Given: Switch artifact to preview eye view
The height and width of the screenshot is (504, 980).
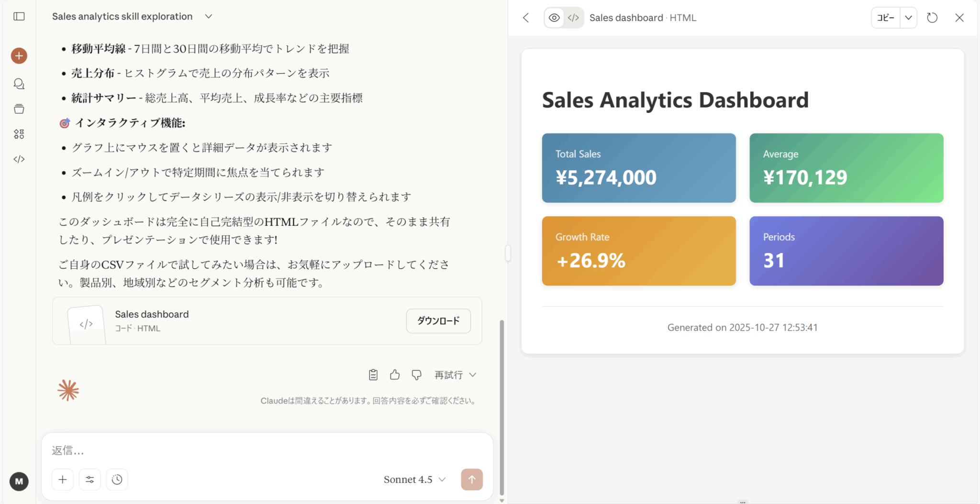Looking at the screenshot, I should point(554,18).
